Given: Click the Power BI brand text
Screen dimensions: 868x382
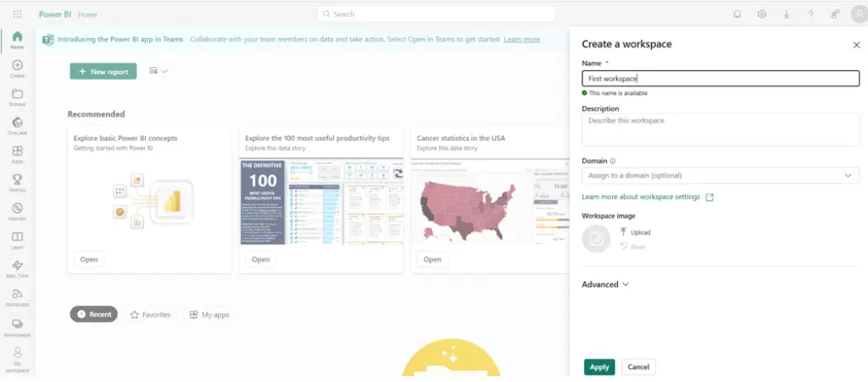Looking at the screenshot, I should click(55, 14).
